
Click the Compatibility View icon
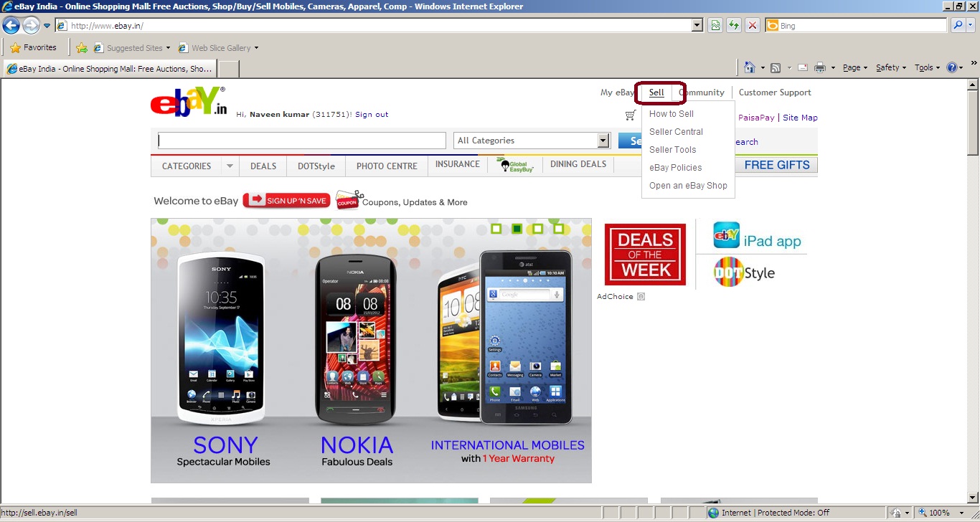pyautogui.click(x=715, y=26)
